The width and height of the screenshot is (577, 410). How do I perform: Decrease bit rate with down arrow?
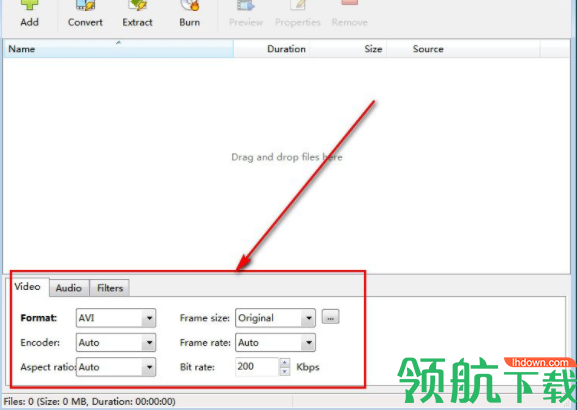pyautogui.click(x=284, y=371)
